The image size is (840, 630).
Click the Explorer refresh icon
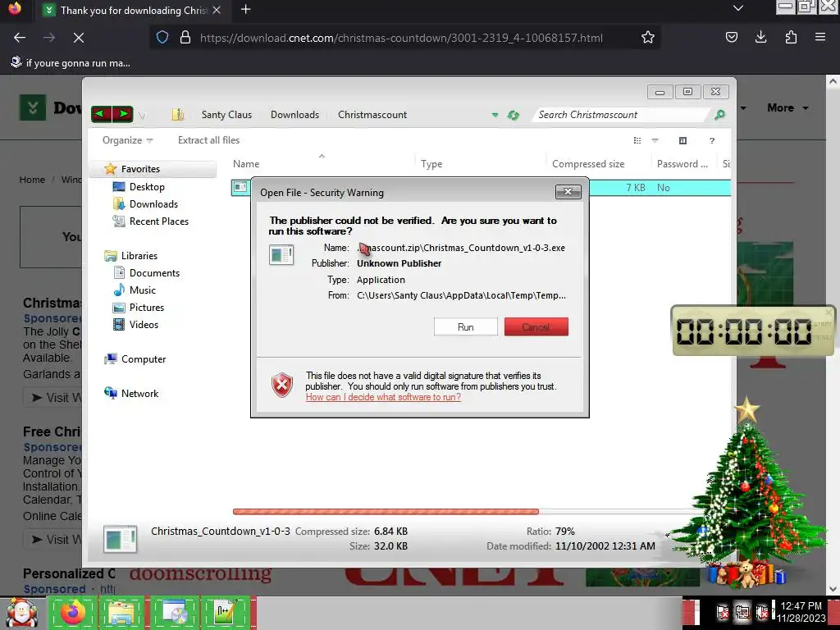coord(514,115)
